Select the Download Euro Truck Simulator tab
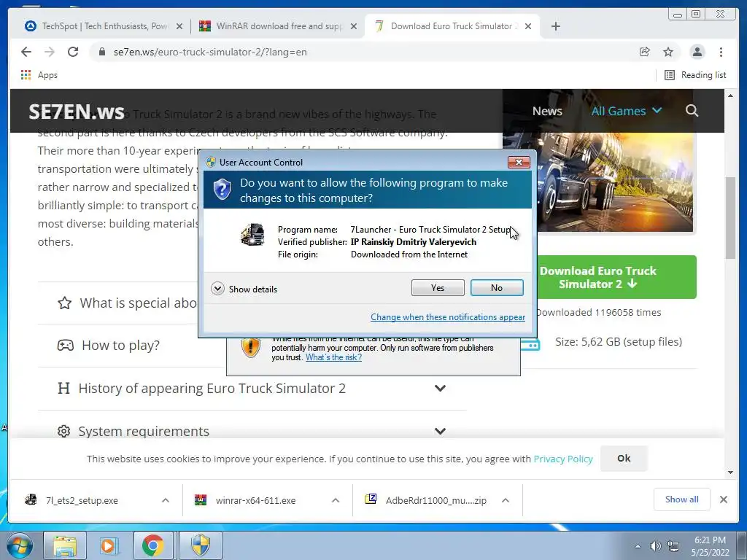 coord(446,26)
